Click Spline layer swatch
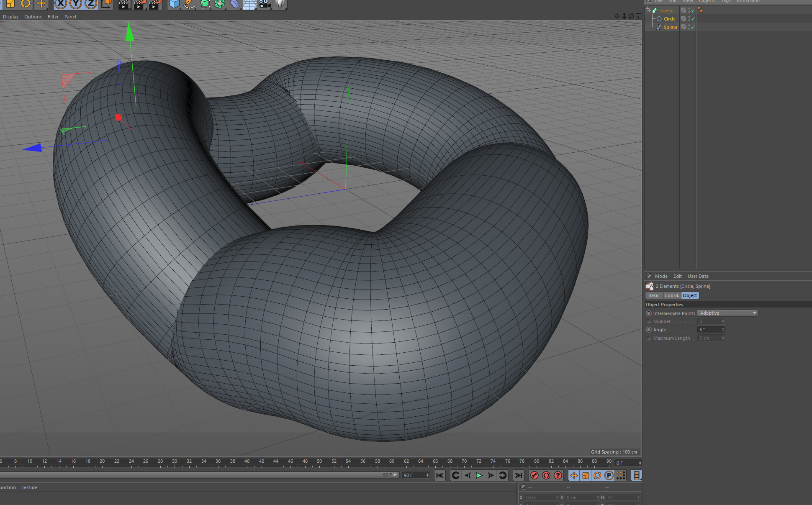This screenshot has height=505, width=812. click(x=684, y=27)
